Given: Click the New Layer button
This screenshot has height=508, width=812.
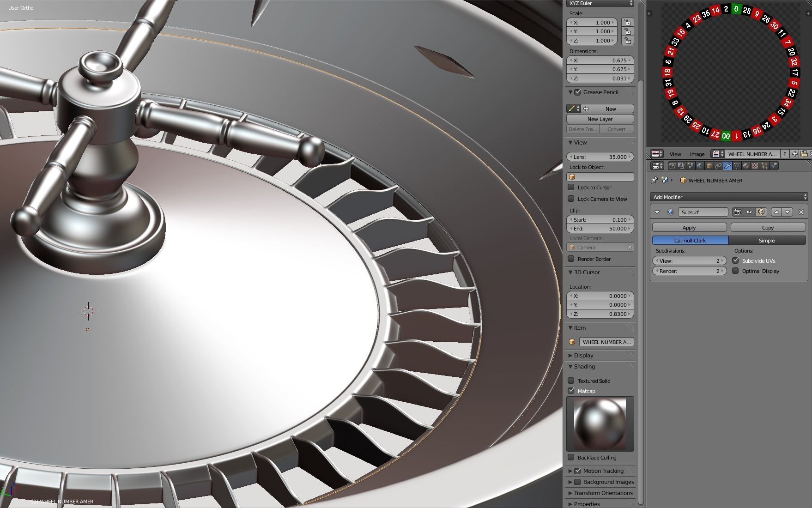Looking at the screenshot, I should (x=600, y=119).
